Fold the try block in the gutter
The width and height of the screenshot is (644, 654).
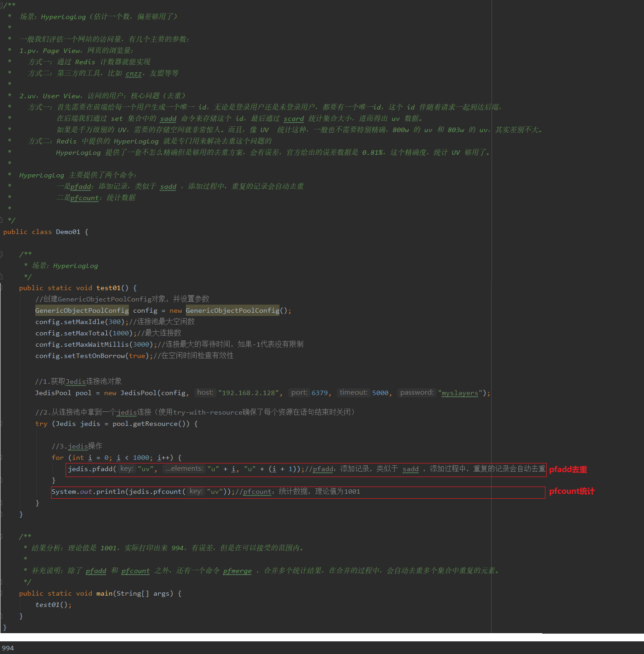(1, 424)
